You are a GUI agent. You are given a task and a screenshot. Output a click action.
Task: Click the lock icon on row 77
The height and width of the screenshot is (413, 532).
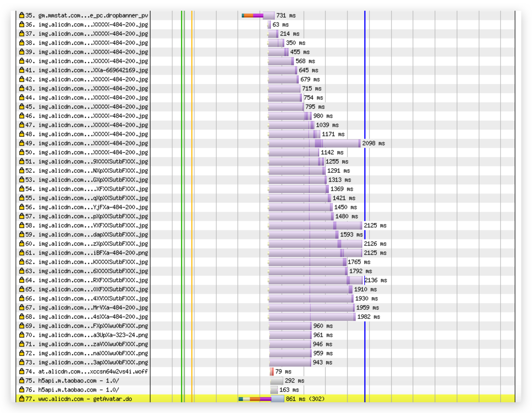(22, 399)
